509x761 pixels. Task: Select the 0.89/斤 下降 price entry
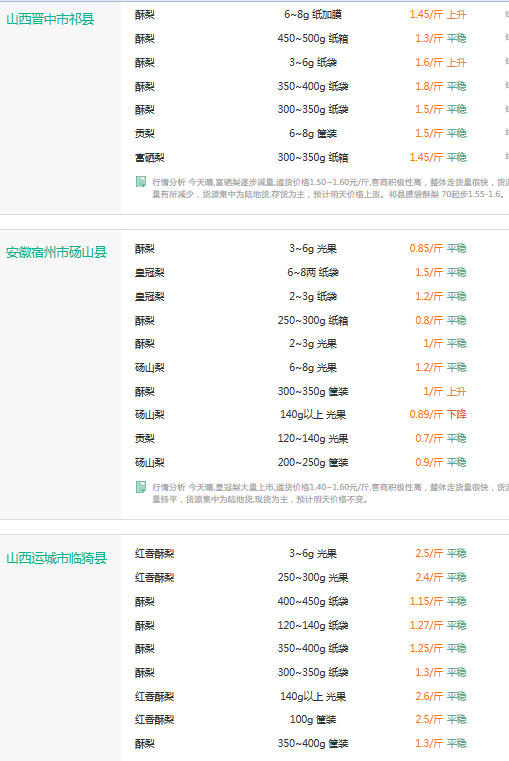tap(438, 414)
